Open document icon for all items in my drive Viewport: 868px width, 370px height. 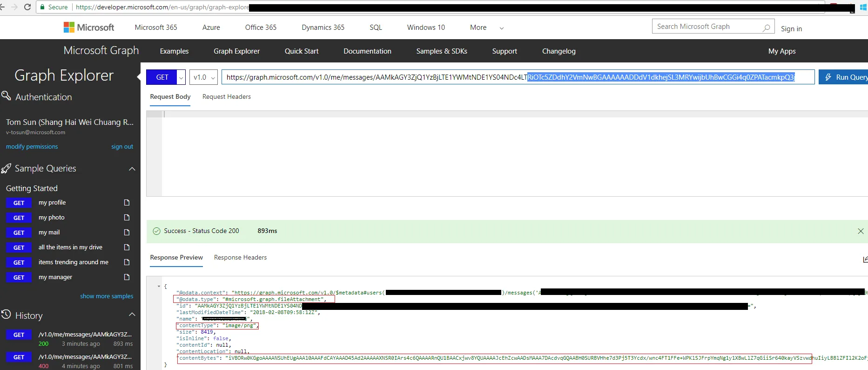click(127, 247)
